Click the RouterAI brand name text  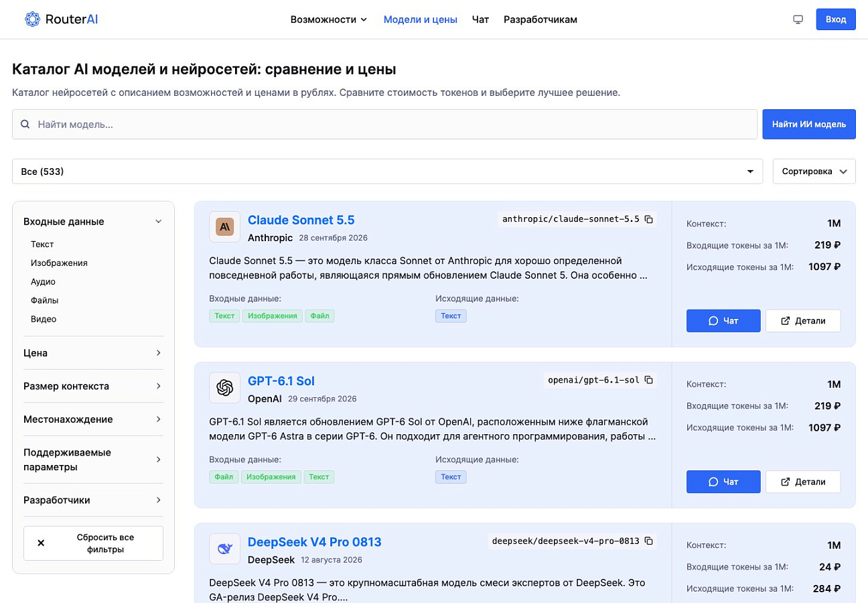pyautogui.click(x=72, y=19)
